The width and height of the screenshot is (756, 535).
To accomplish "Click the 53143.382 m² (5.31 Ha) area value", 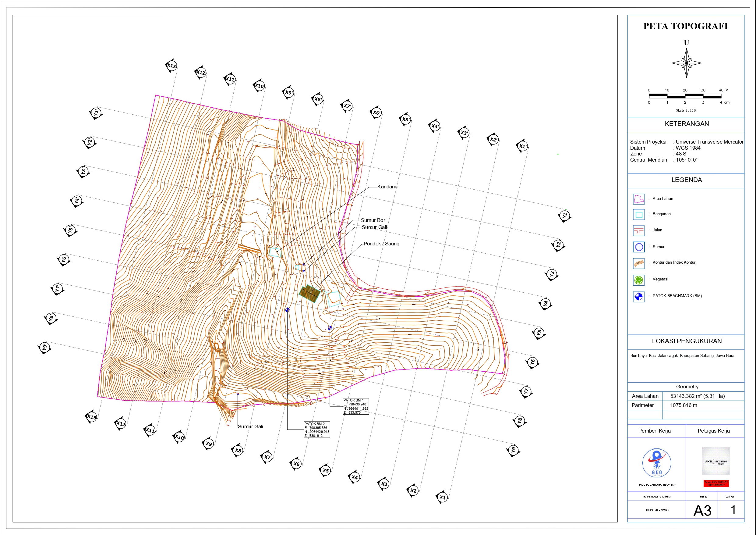I will click(698, 396).
